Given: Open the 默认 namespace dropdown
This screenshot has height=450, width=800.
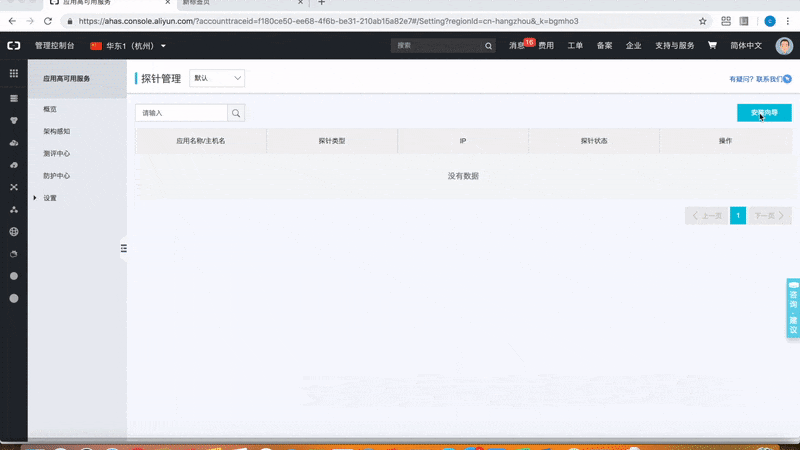Looking at the screenshot, I should tap(217, 78).
